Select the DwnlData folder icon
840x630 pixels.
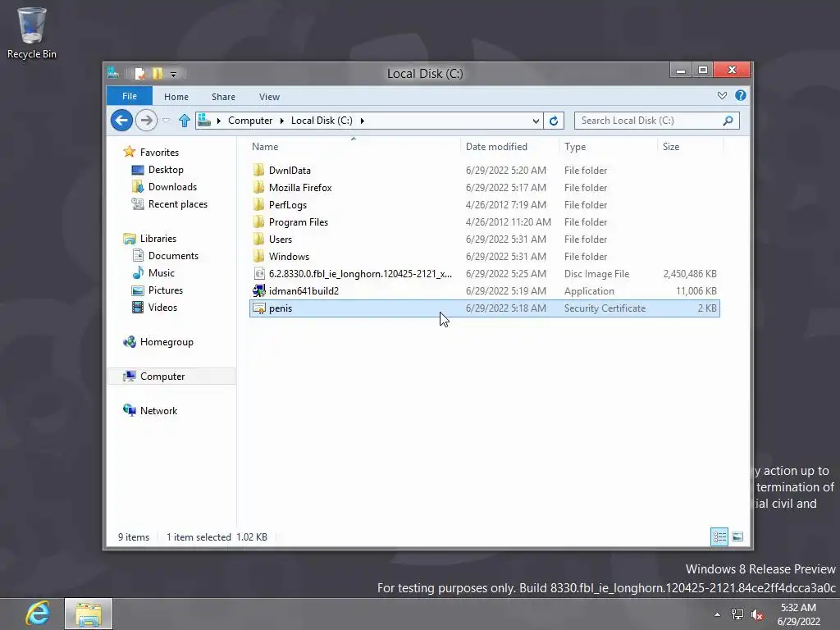point(258,171)
